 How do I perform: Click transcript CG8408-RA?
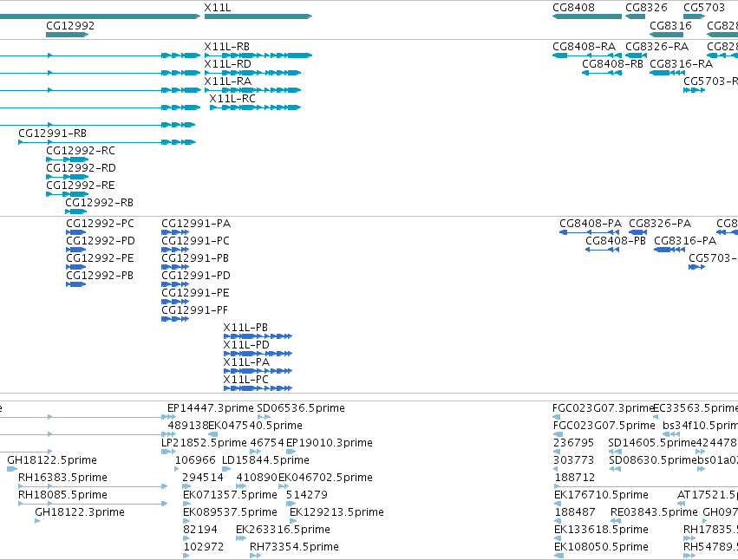point(587,55)
